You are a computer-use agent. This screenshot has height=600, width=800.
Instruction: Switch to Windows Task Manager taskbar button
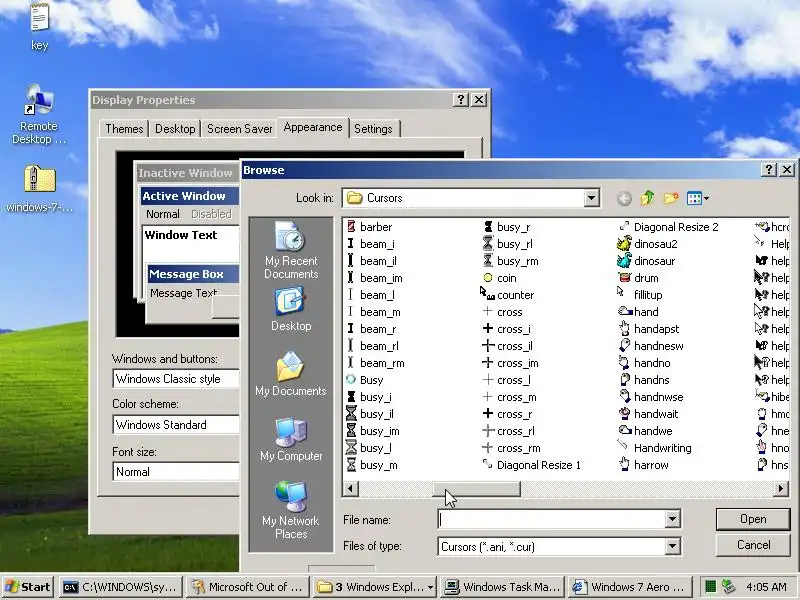tap(503, 587)
